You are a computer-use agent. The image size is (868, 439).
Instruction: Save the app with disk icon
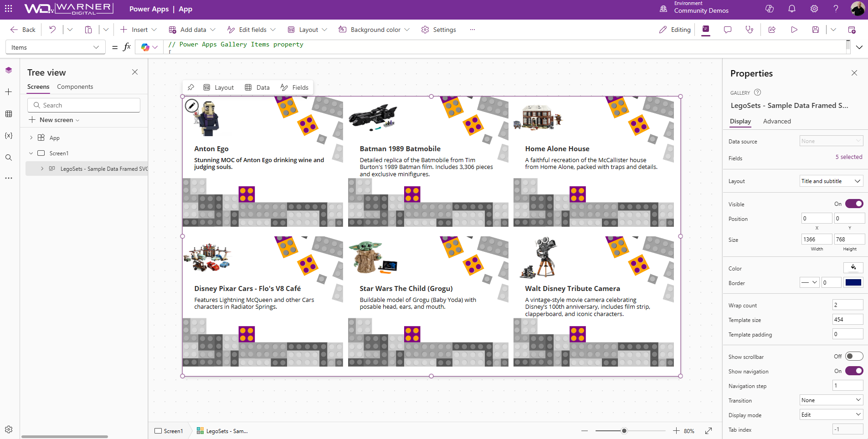click(816, 30)
